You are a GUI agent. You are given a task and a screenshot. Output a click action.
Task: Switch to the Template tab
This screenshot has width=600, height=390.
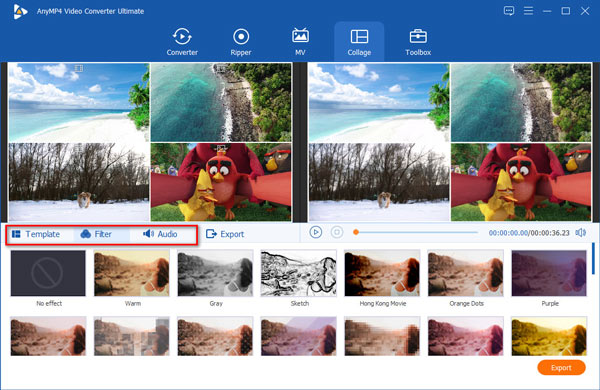[x=36, y=234]
